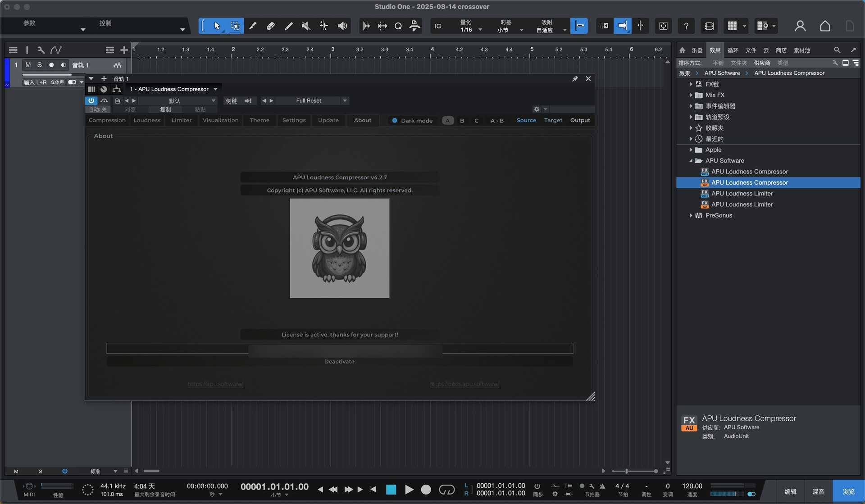865x504 pixels.
Task: Show automation with the curve icon
Action: click(x=56, y=50)
